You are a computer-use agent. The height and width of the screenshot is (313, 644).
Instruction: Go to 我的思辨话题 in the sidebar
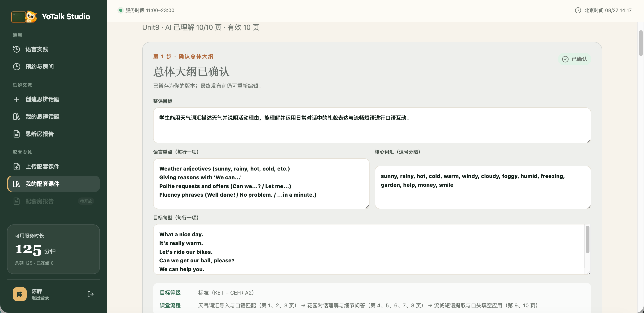coord(53,117)
